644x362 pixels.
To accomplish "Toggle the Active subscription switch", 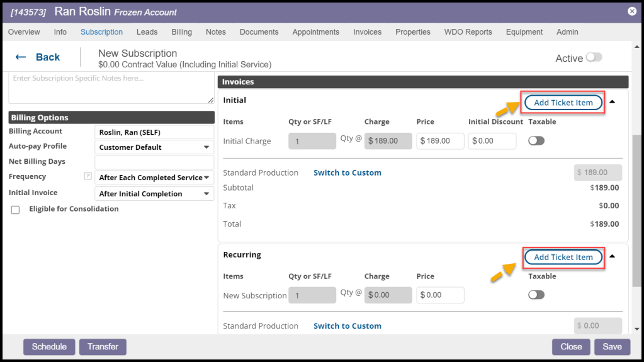I will pos(593,57).
